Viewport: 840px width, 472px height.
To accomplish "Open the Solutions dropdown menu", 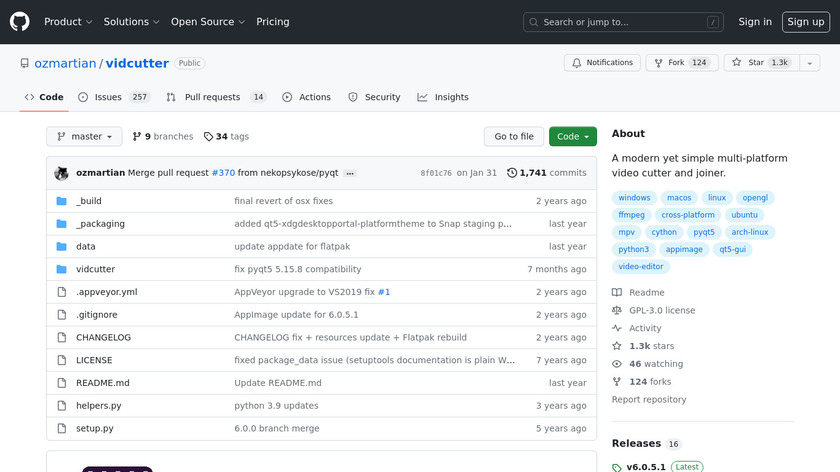I will pyautogui.click(x=131, y=22).
